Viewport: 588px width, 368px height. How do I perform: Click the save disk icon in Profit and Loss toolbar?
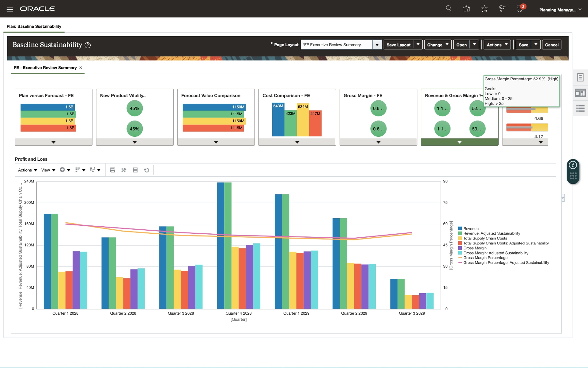point(112,170)
